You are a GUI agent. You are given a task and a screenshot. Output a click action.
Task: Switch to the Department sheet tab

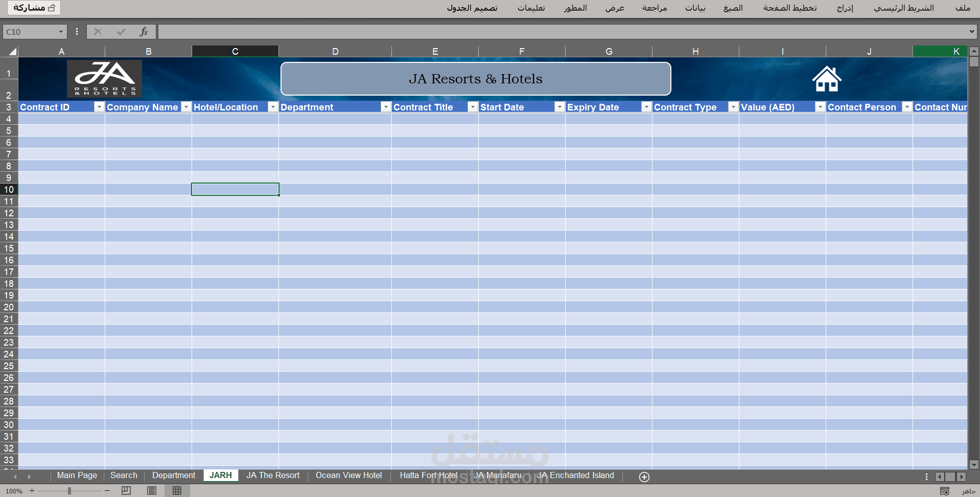[174, 476]
